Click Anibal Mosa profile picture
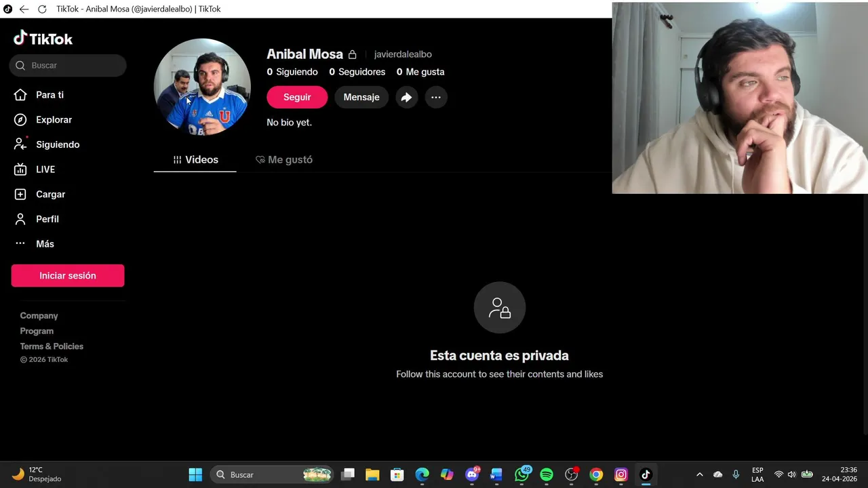The width and height of the screenshot is (868, 488). click(x=202, y=87)
